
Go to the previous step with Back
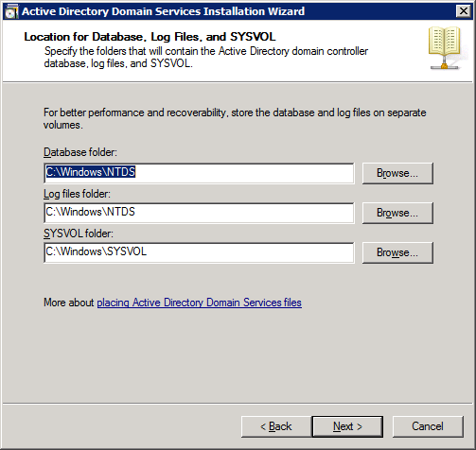coord(276,426)
